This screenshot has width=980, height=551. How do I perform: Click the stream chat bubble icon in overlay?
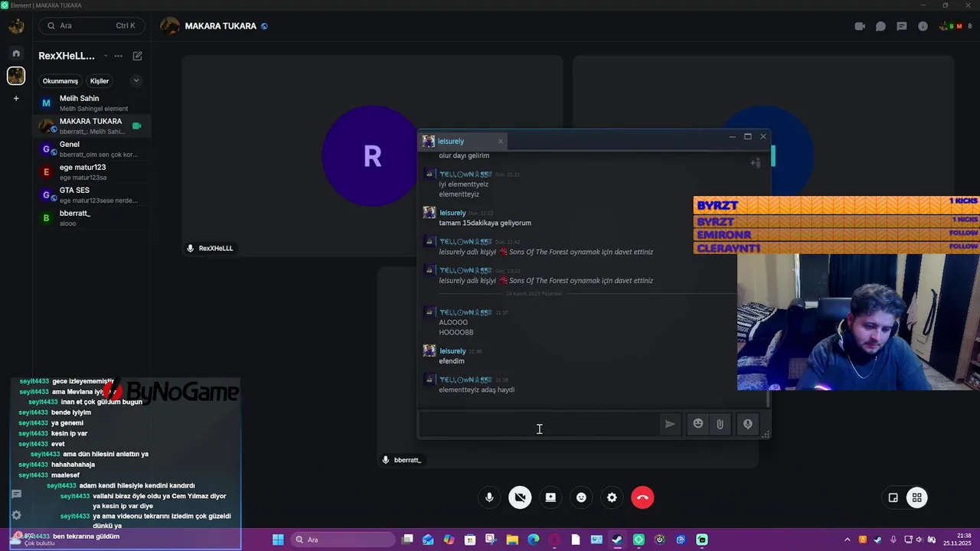click(16, 494)
